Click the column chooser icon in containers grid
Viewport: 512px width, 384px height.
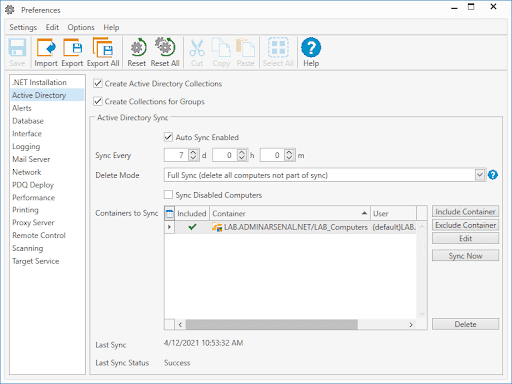pyautogui.click(x=169, y=214)
